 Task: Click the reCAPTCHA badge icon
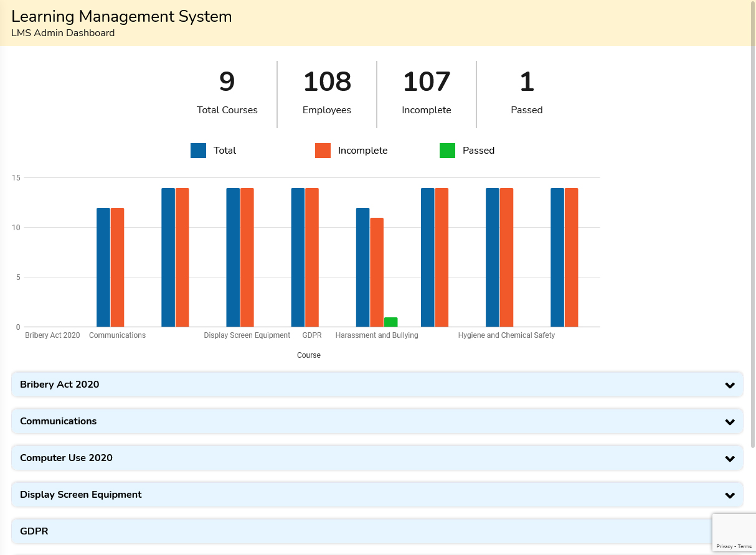734,528
